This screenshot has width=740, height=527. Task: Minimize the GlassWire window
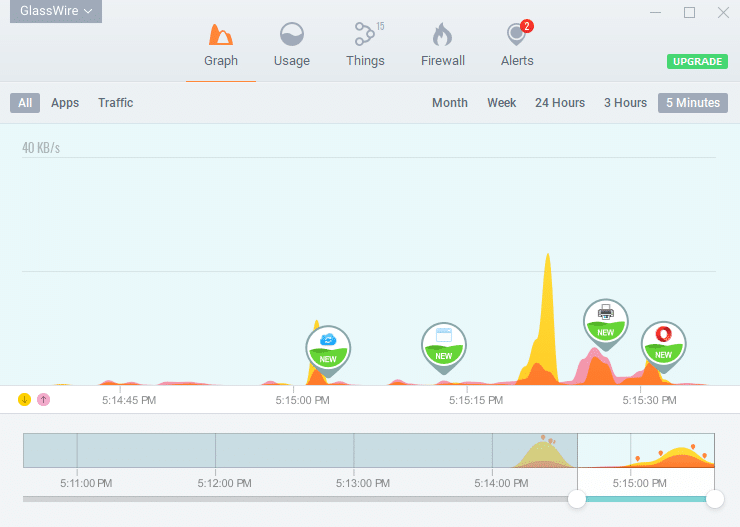click(x=655, y=12)
